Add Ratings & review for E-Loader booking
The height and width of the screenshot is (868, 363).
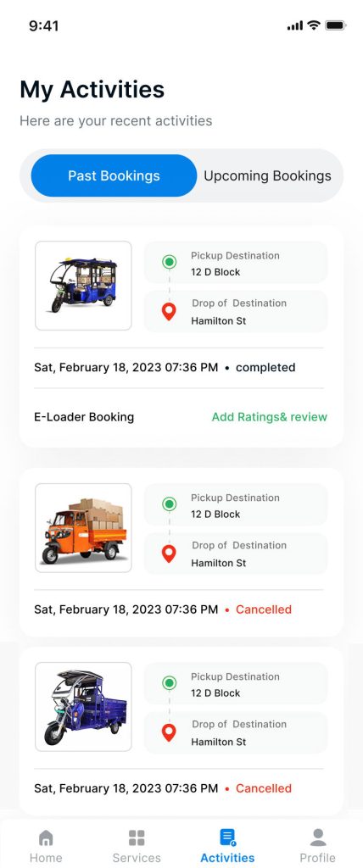[270, 417]
